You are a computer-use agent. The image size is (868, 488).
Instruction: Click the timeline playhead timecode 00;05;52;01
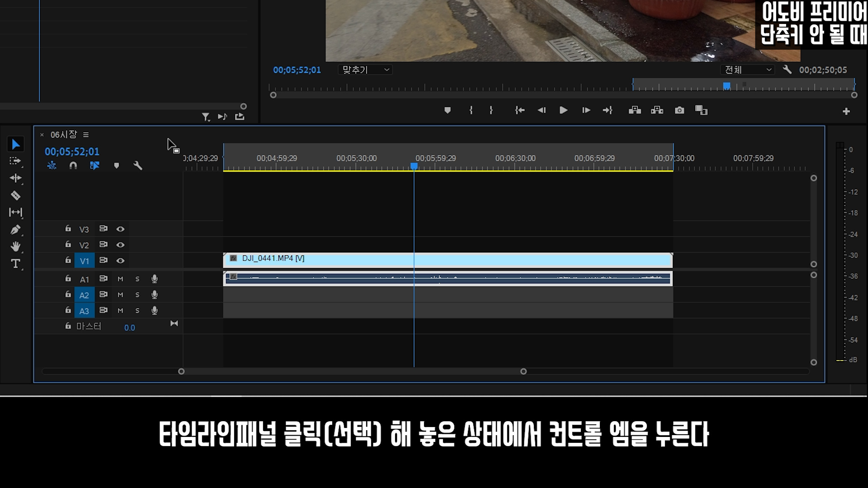[72, 152]
